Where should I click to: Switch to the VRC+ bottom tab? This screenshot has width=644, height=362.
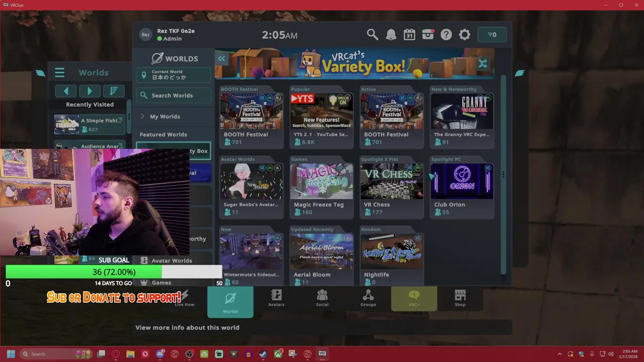click(414, 298)
